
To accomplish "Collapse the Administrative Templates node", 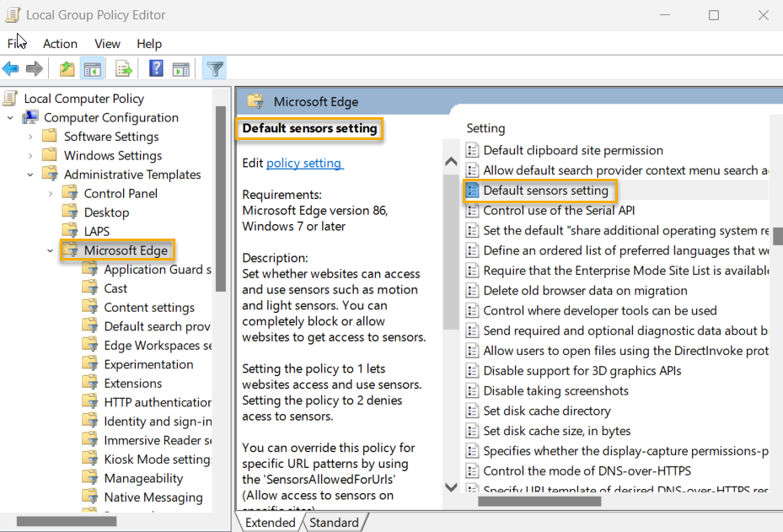I will point(30,175).
